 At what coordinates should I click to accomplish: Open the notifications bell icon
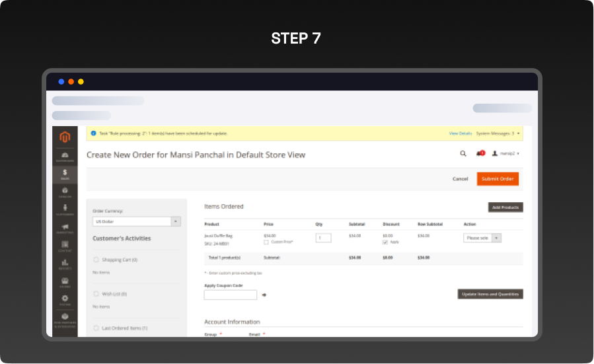click(480, 153)
